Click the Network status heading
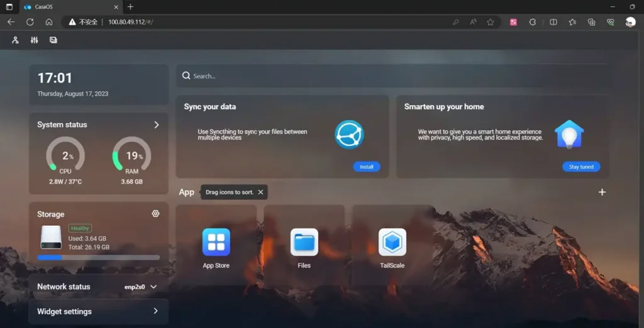Image resolution: width=644 pixels, height=328 pixels. 64,287
